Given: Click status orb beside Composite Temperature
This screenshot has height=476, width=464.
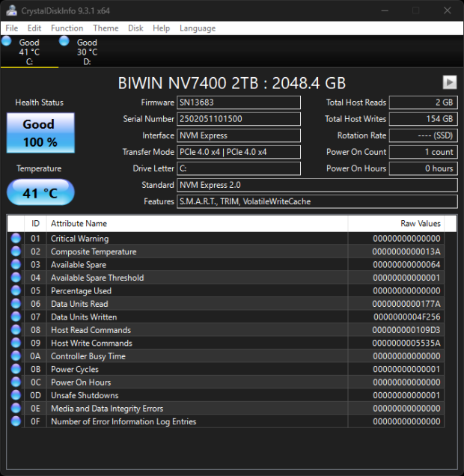Looking at the screenshot, I should click(x=16, y=251).
